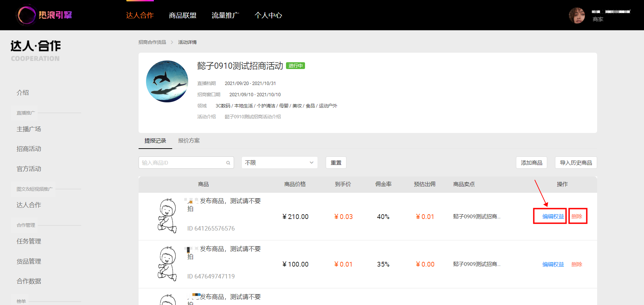Switch to the 报价方案 tab
The width and height of the screenshot is (644, 305).
(189, 141)
